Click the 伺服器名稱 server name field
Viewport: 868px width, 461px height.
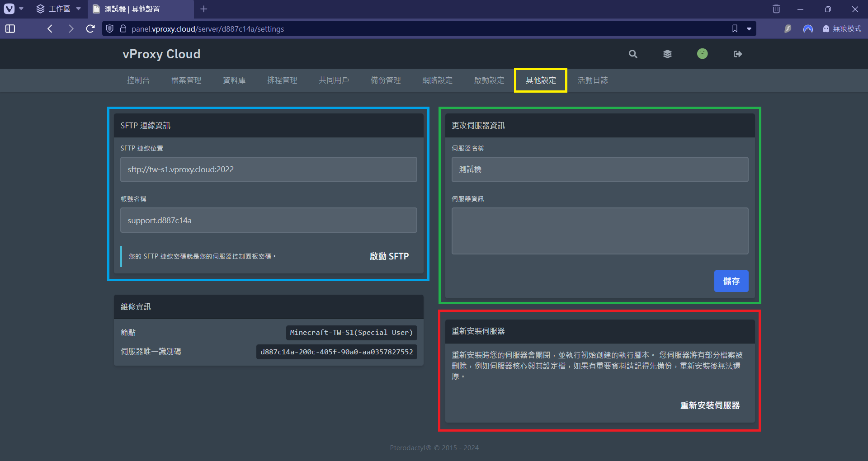pos(599,169)
